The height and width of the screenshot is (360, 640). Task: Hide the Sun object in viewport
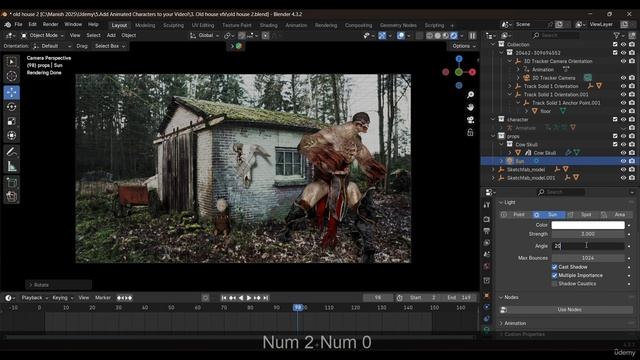tap(623, 161)
